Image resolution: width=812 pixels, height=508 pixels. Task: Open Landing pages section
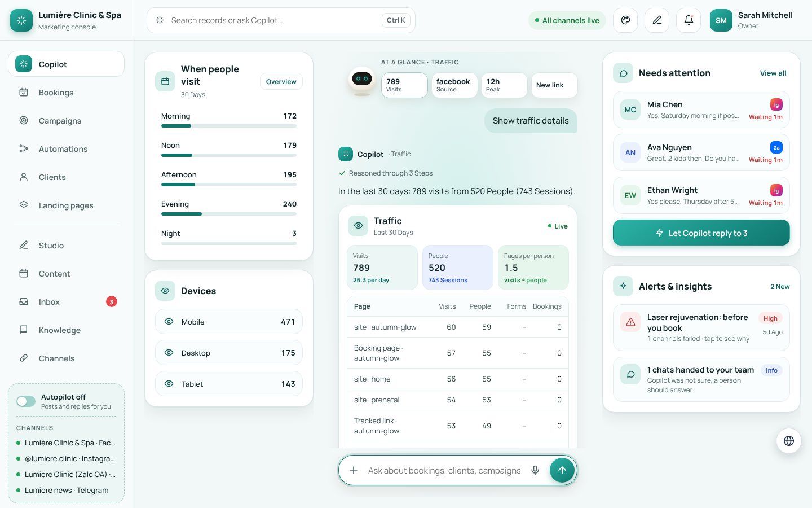66,205
